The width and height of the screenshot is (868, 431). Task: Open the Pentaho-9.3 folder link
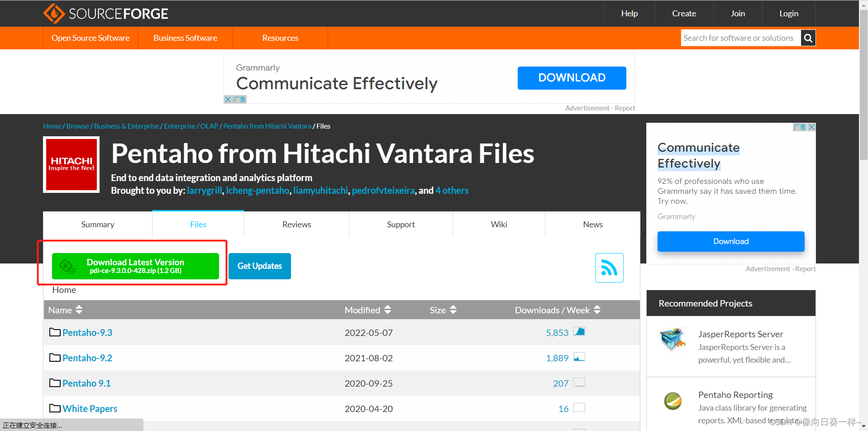coord(87,333)
